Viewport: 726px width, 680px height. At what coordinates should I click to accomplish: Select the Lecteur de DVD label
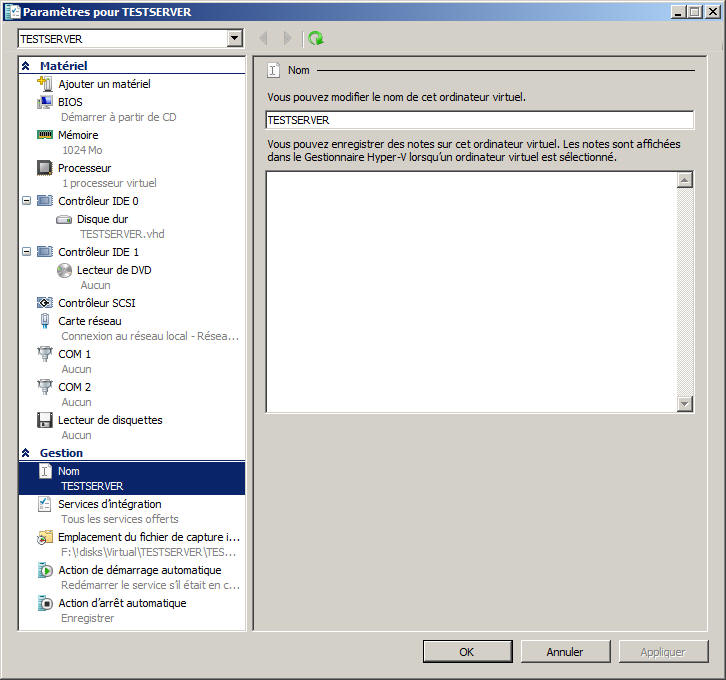tap(114, 270)
